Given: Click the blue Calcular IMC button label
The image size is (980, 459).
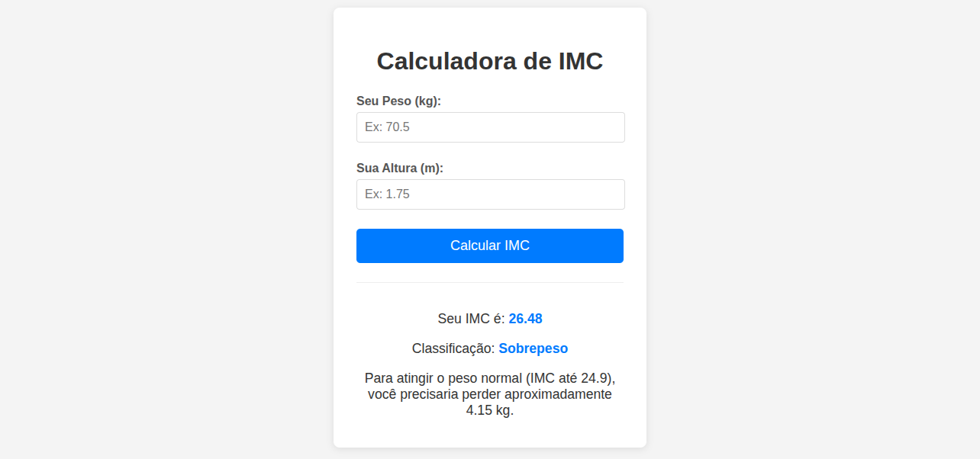Looking at the screenshot, I should (489, 246).
